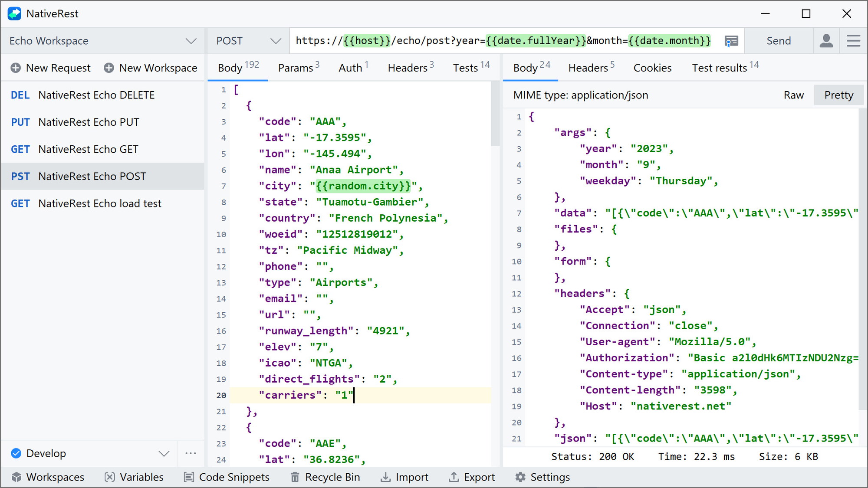This screenshot has width=868, height=488.
Task: Open the Recycle Bin
Action: (325, 477)
